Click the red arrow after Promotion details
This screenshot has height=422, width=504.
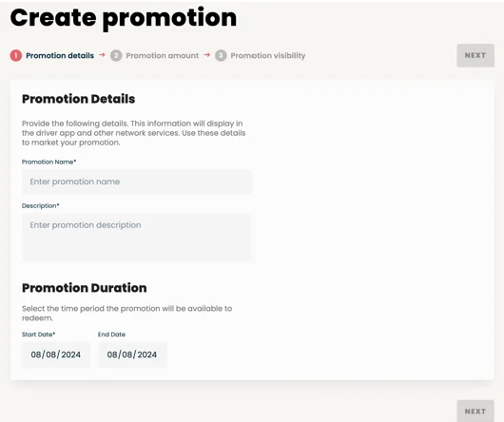coord(102,55)
